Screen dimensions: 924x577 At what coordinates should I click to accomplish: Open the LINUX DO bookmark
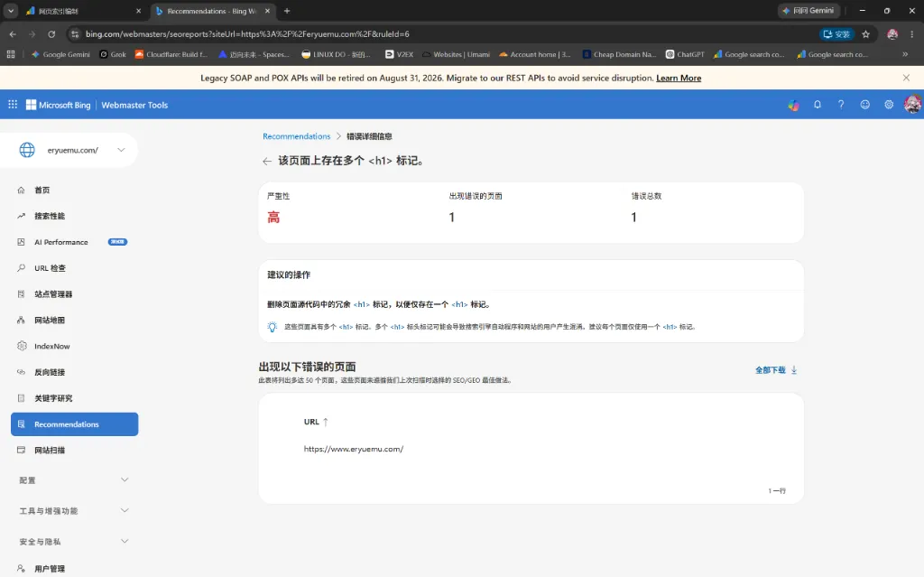(x=336, y=54)
